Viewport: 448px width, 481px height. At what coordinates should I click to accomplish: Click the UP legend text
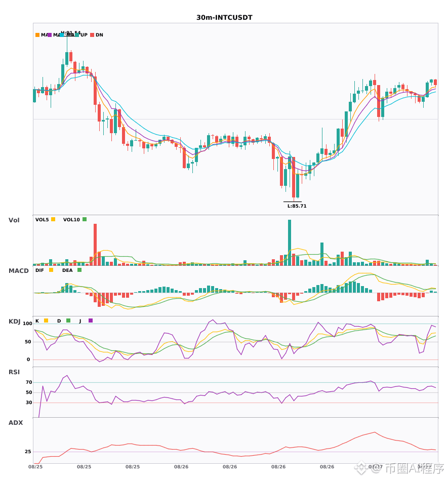tap(84, 35)
